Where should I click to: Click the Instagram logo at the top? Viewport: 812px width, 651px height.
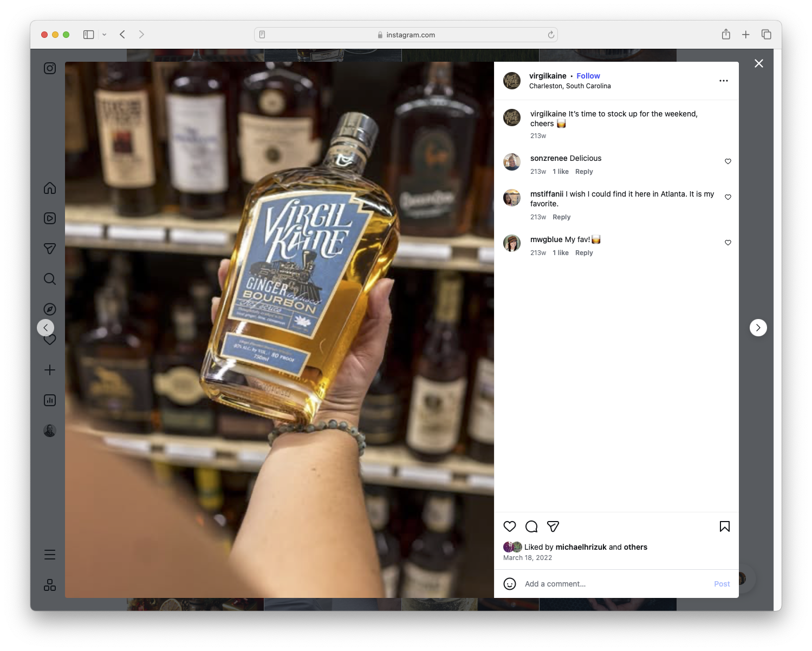(x=49, y=68)
